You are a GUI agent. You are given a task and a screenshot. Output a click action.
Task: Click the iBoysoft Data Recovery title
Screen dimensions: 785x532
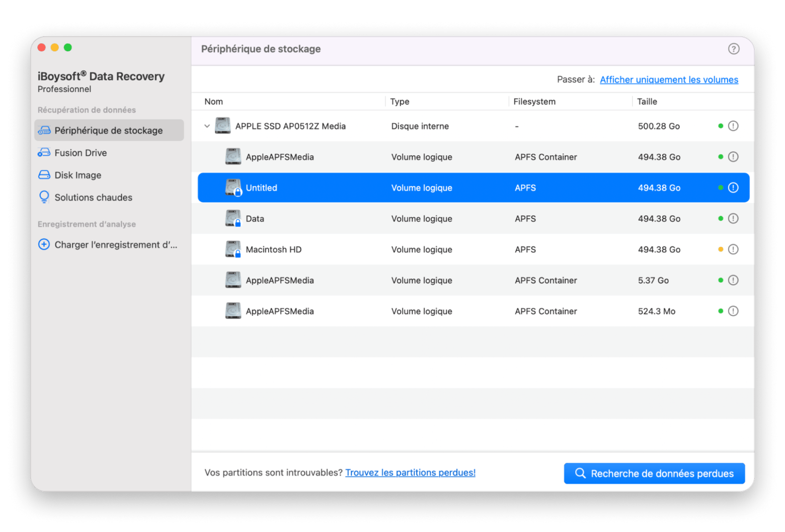point(101,76)
